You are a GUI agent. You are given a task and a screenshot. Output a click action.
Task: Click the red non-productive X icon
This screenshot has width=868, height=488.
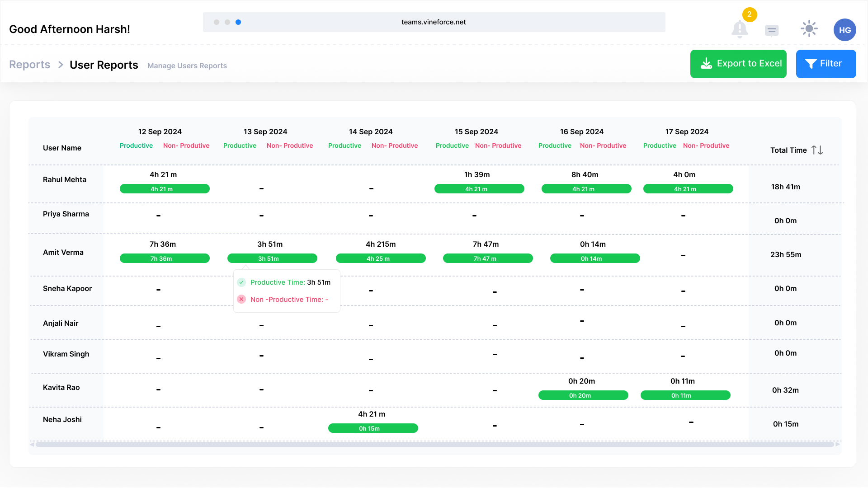pos(241,299)
